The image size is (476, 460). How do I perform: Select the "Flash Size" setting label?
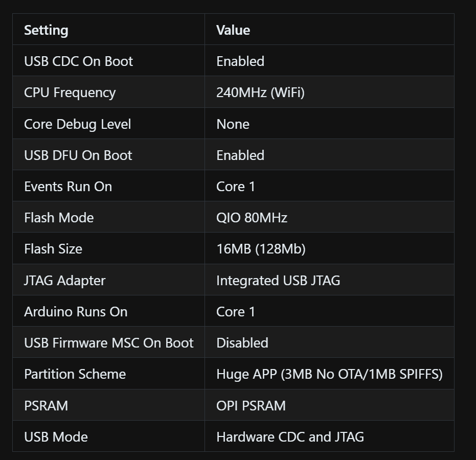coord(53,249)
